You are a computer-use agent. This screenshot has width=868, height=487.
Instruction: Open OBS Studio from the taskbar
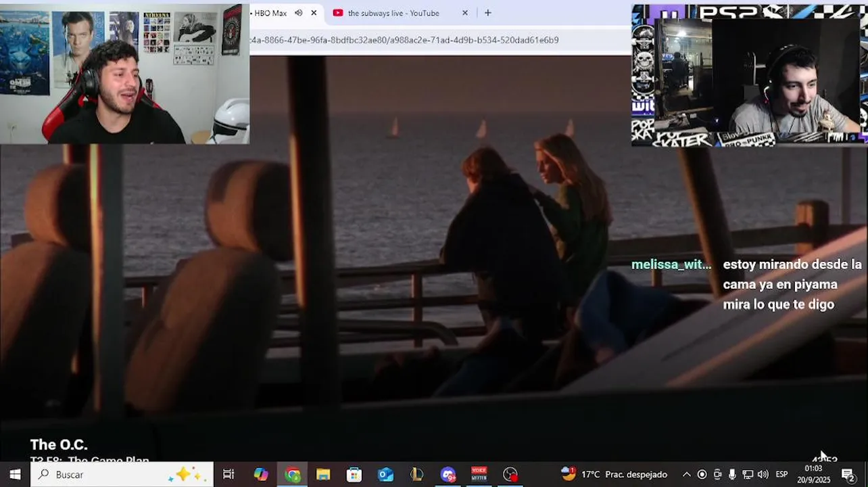coord(510,475)
